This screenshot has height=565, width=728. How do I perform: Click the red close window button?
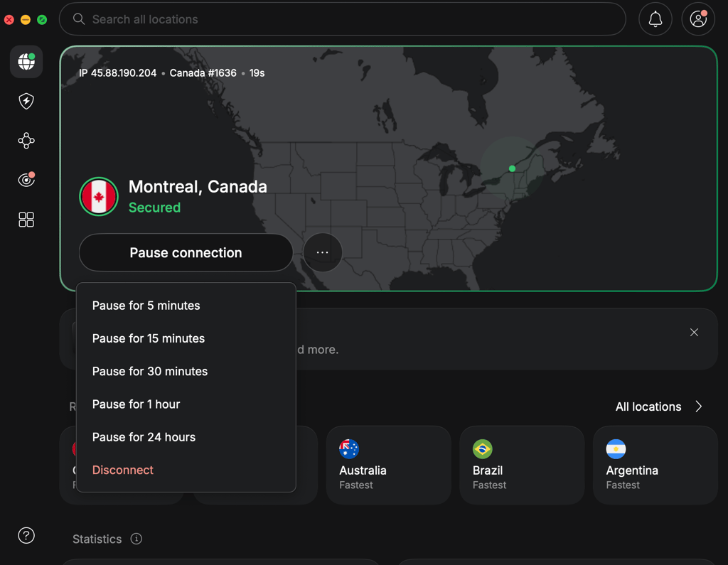9,19
